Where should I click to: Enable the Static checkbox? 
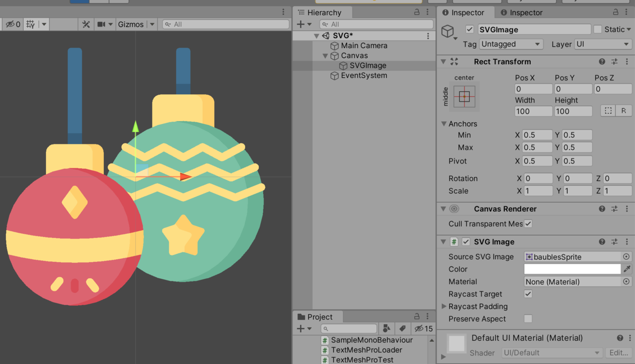[597, 29]
